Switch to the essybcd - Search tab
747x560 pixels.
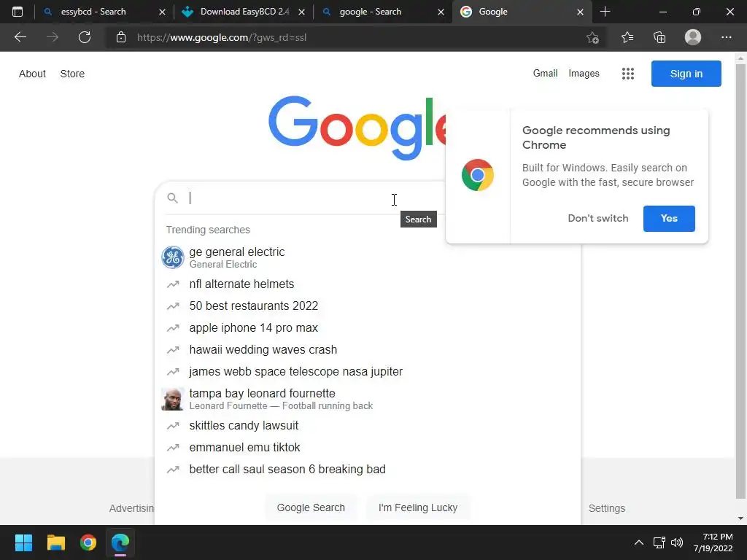(x=104, y=12)
